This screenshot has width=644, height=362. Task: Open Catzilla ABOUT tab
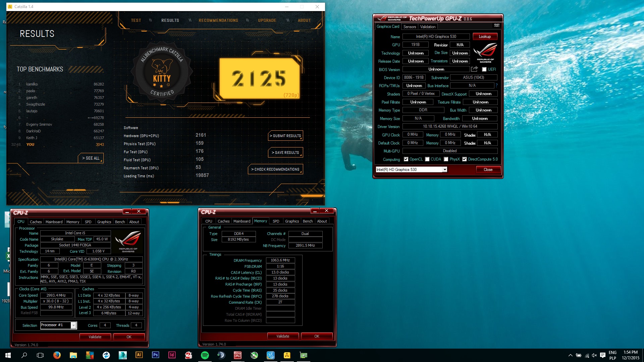click(x=304, y=20)
